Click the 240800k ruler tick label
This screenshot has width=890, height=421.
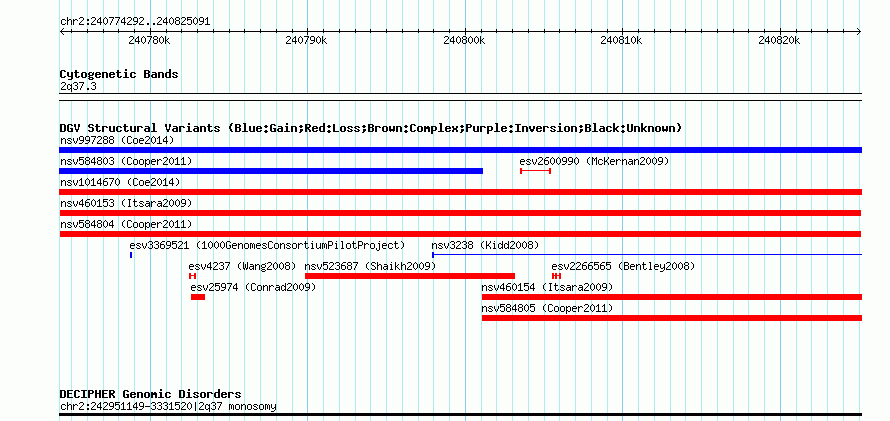pyautogui.click(x=464, y=40)
